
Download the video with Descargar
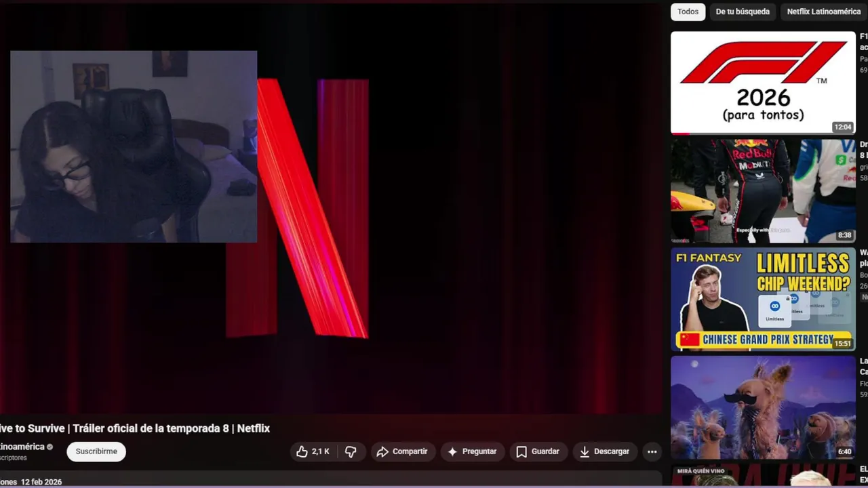click(x=605, y=451)
